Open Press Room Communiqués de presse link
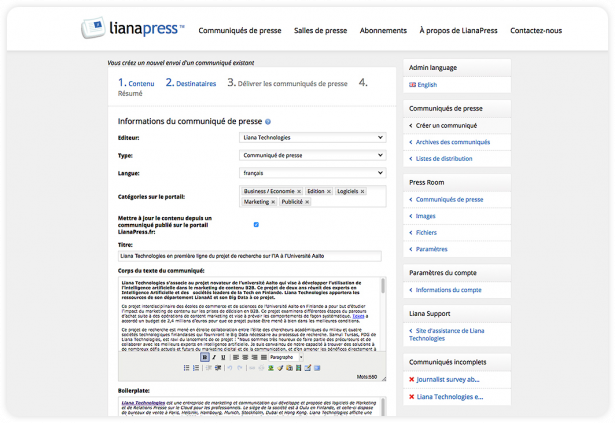 coord(449,199)
